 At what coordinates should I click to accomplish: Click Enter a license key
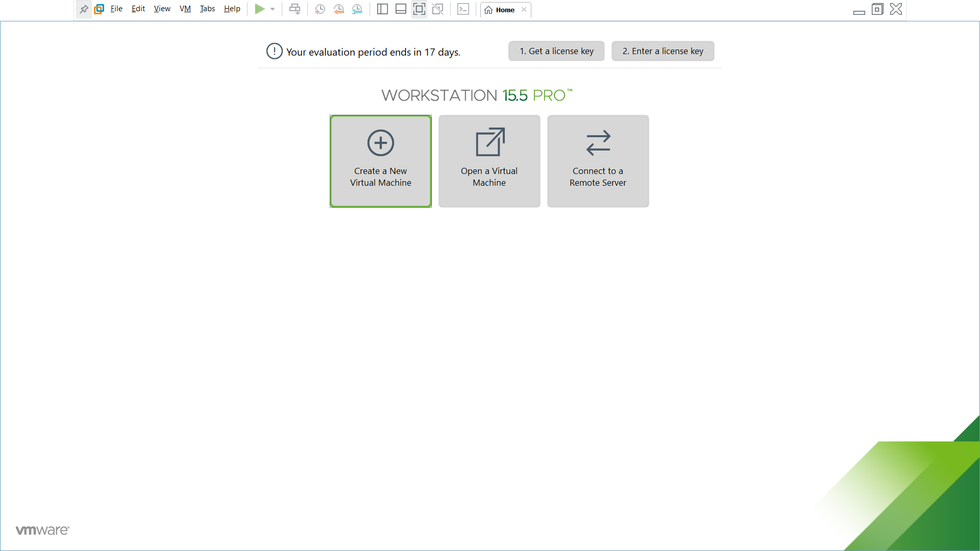coord(662,51)
